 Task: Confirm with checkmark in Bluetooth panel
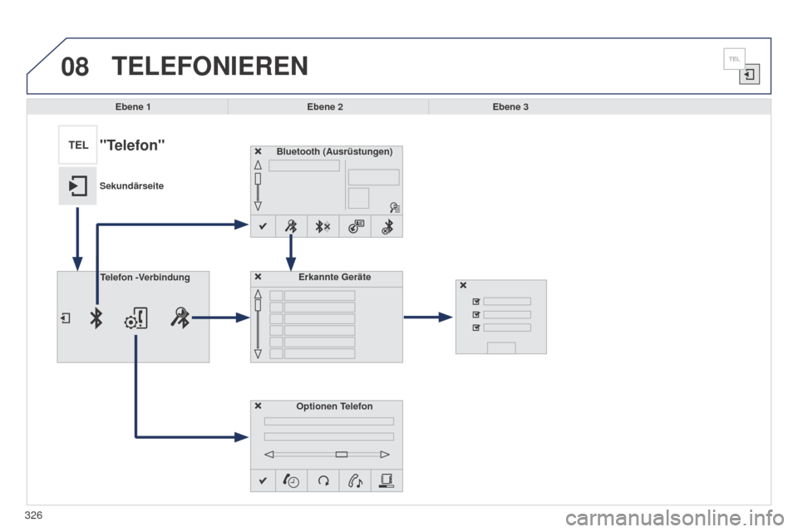pyautogui.click(x=263, y=227)
